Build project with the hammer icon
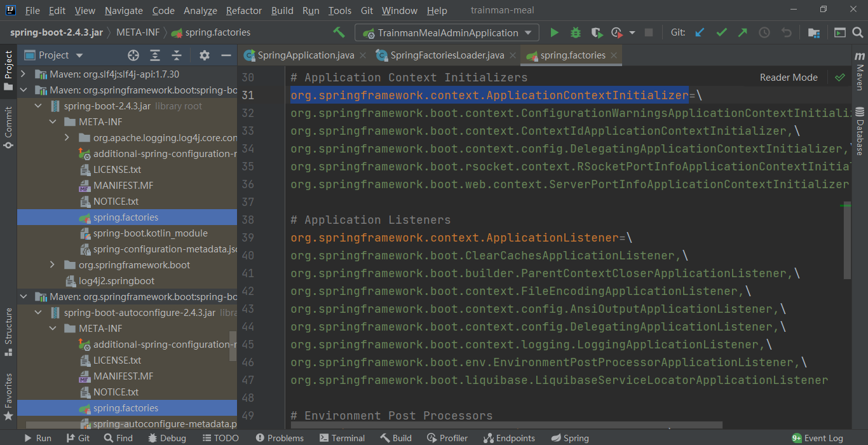 point(339,32)
